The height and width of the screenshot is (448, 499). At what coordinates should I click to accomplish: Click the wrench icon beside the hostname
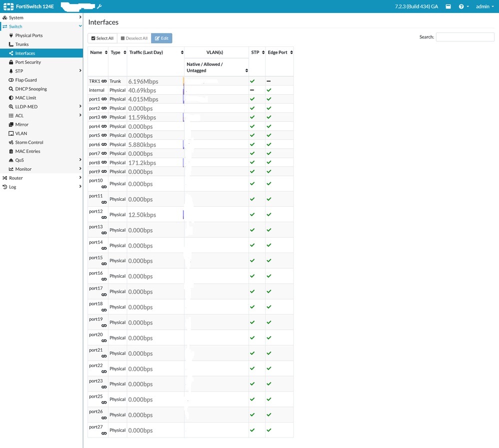tap(99, 6)
